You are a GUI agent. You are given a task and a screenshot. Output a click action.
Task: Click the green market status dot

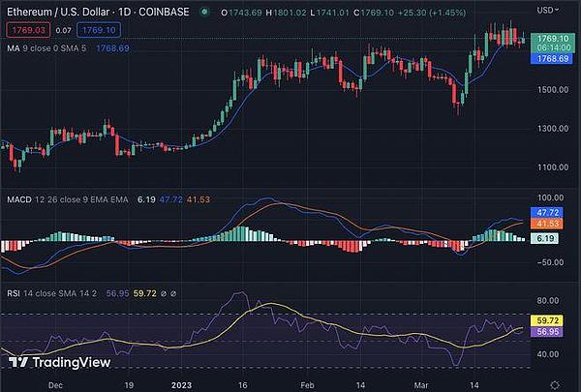point(204,12)
